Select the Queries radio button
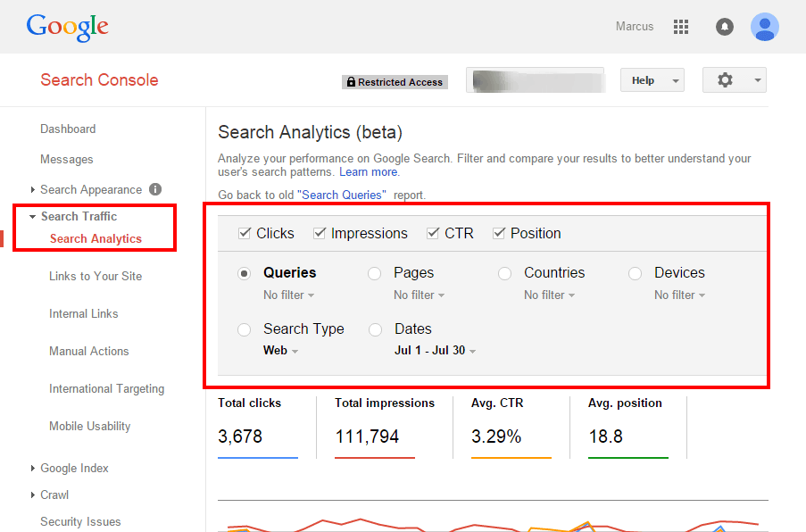 245,273
